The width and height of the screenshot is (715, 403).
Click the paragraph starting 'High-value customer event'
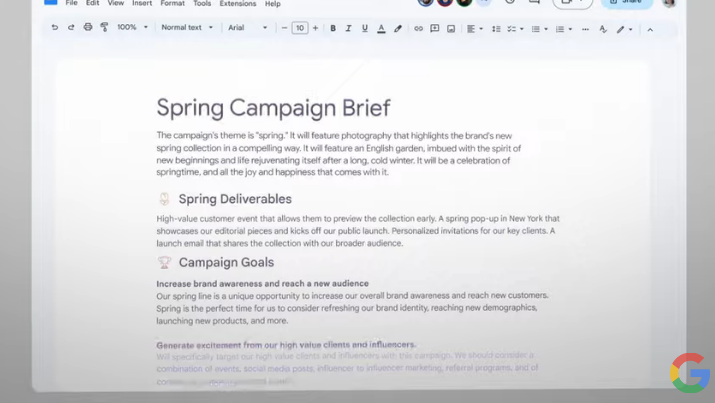(358, 231)
